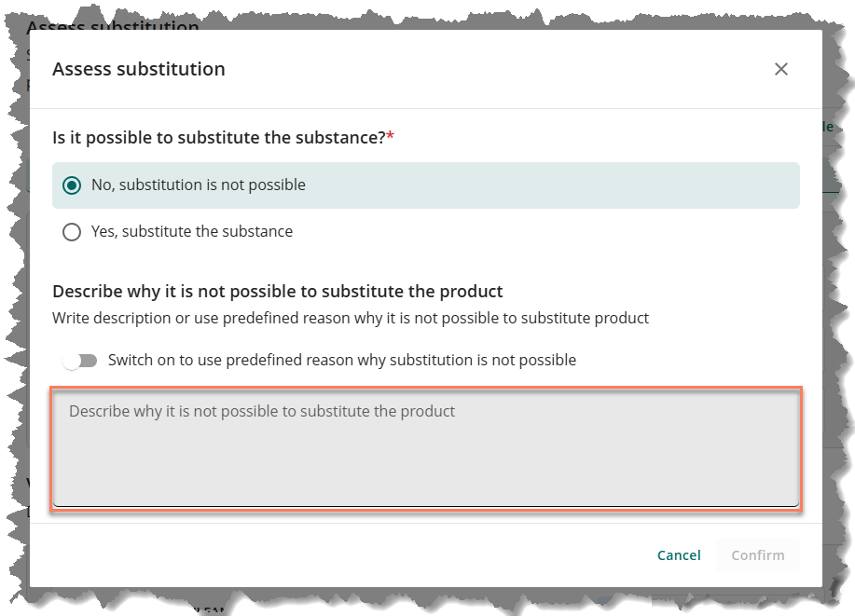The height and width of the screenshot is (616, 855).
Task: Close the Assess substitution dialog with X
Action: [781, 69]
